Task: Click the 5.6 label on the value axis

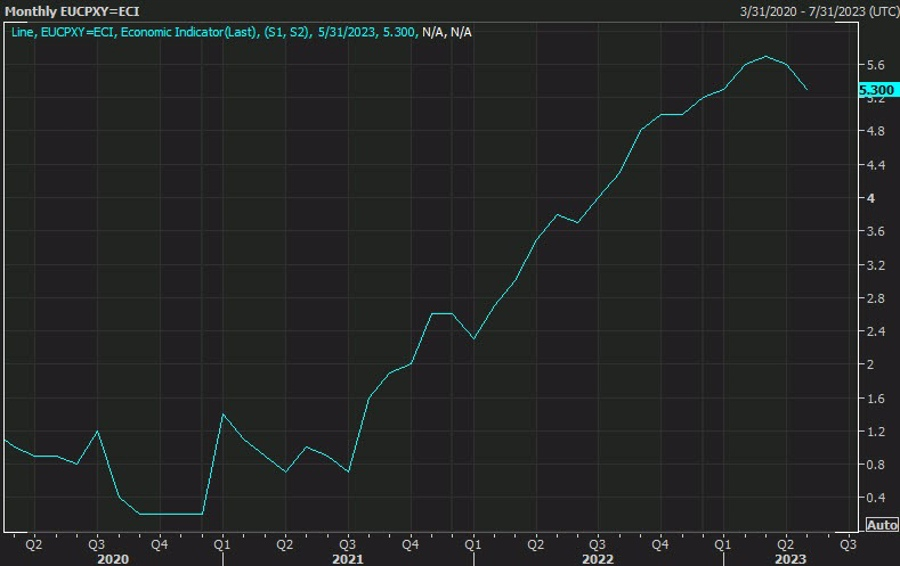Action: (876, 65)
